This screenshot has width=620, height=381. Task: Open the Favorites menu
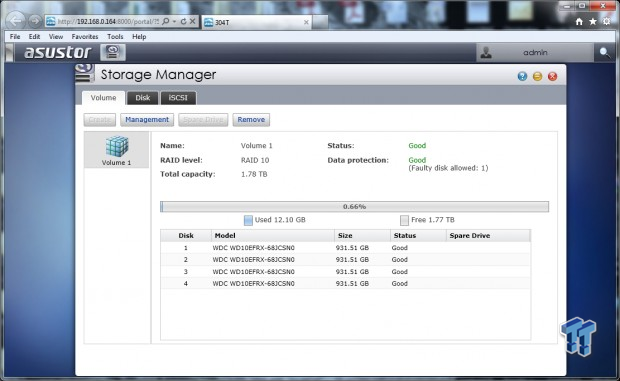pos(85,36)
